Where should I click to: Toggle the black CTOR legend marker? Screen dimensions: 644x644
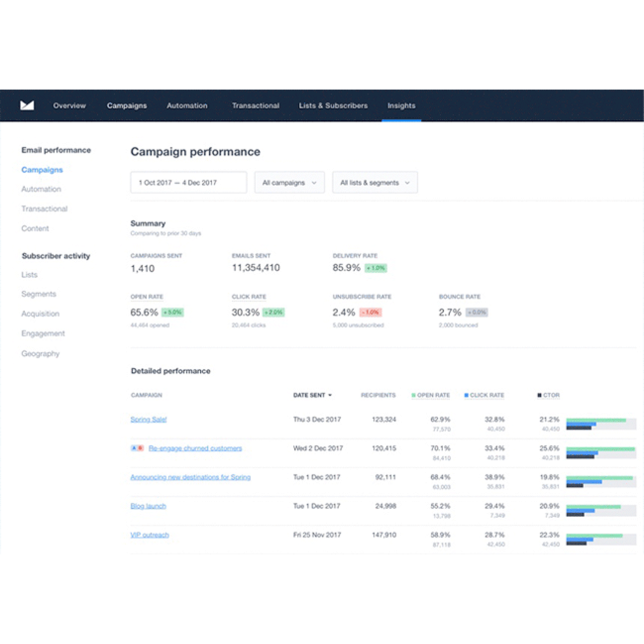[538, 395]
